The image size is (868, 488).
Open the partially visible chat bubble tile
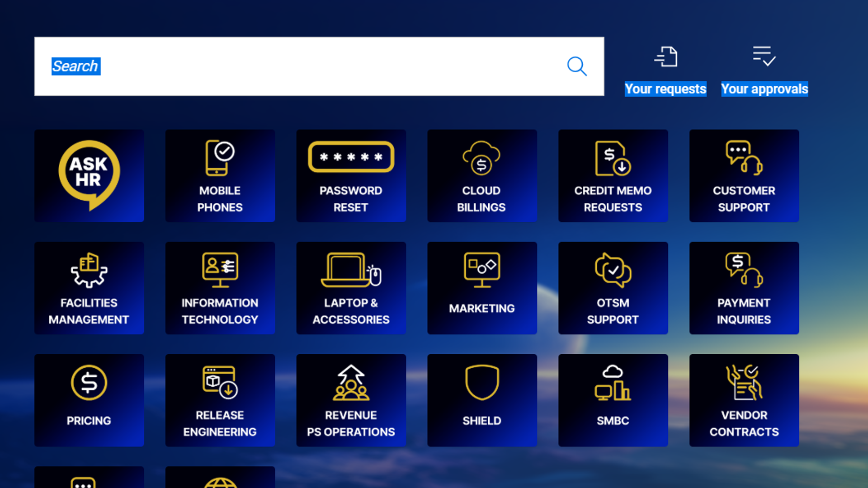click(89, 477)
